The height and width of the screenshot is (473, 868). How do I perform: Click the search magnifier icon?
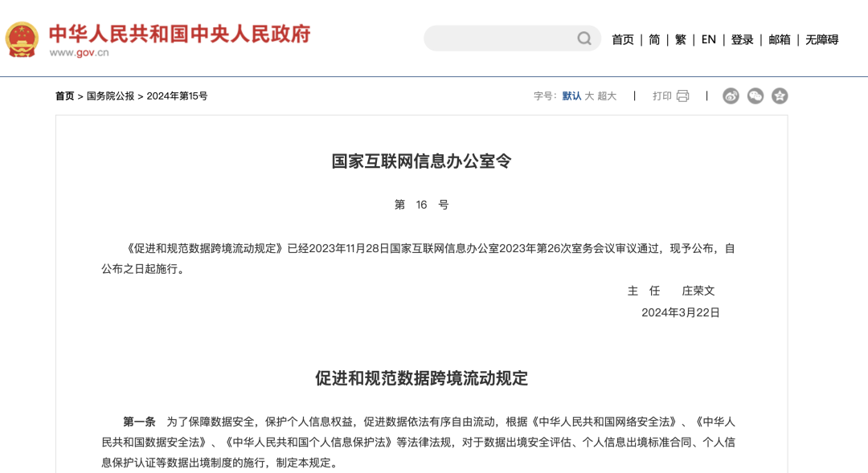click(x=584, y=39)
